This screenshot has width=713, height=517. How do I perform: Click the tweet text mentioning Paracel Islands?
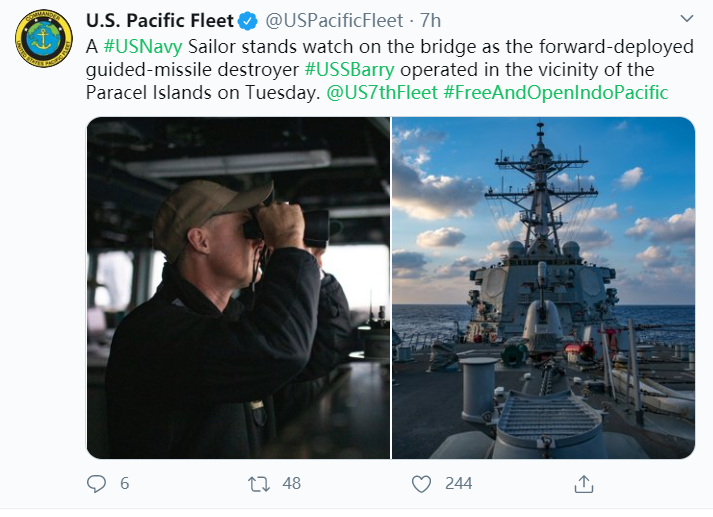click(200, 93)
